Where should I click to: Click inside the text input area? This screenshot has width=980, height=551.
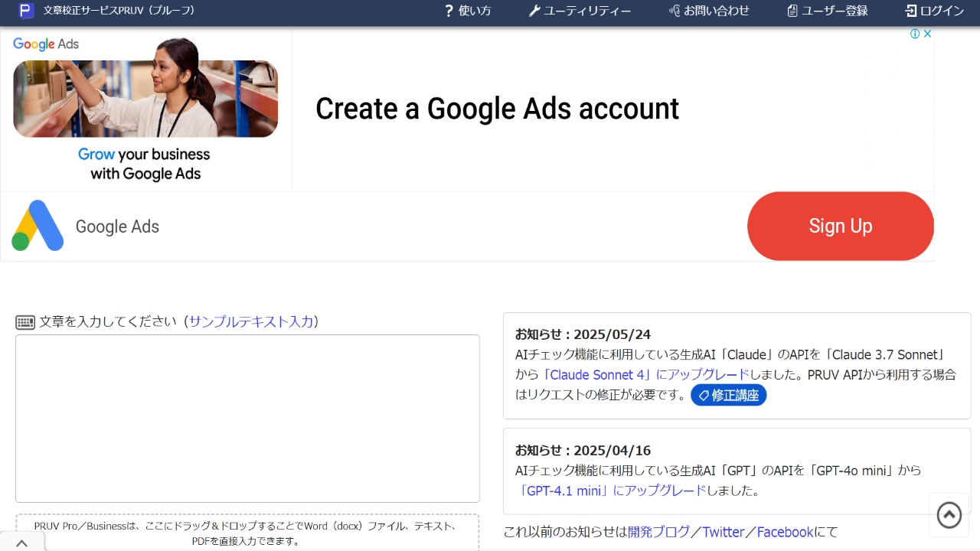[247, 418]
